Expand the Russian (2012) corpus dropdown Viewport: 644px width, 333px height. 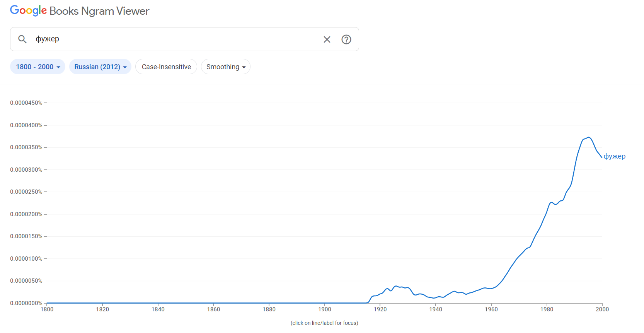(x=100, y=67)
